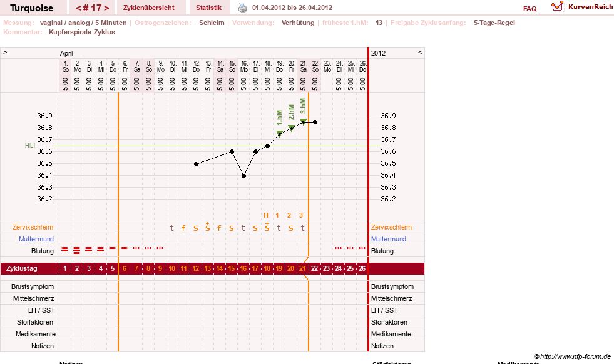Screen dimensions: 614x364
Task: Click the bleeding mark on cycle day 1
Action: coord(65,250)
